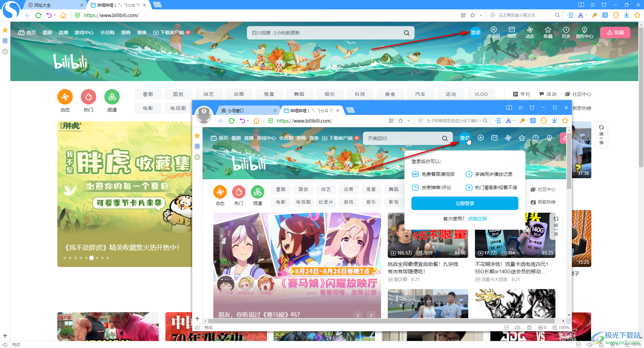Viewport: 644px width, 348px height.
Task: Expand the dropdown beside the small-window scissors icon
Action: pyautogui.click(x=514, y=121)
